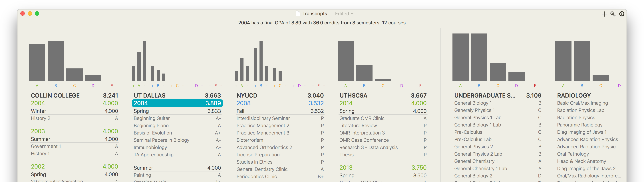Click the tallest A bar in UT Dallas chart
The width and height of the screenshot is (644, 182).
[144, 61]
